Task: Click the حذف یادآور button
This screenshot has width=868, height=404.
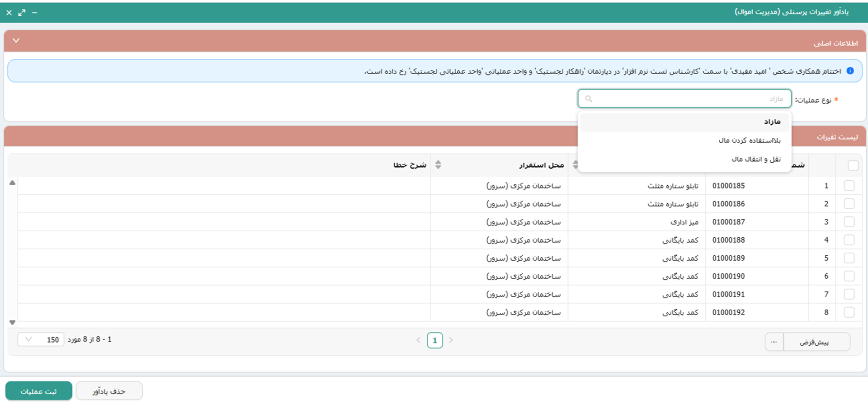Action: [x=109, y=391]
